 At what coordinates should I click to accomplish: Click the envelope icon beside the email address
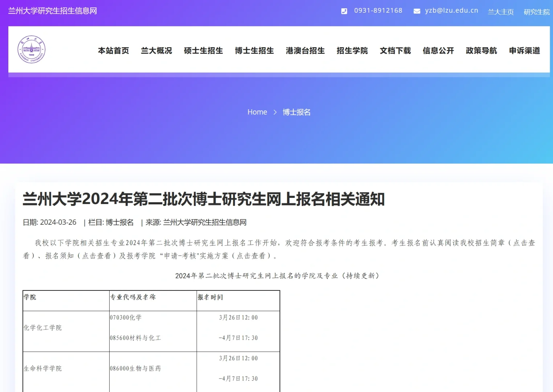tap(417, 11)
